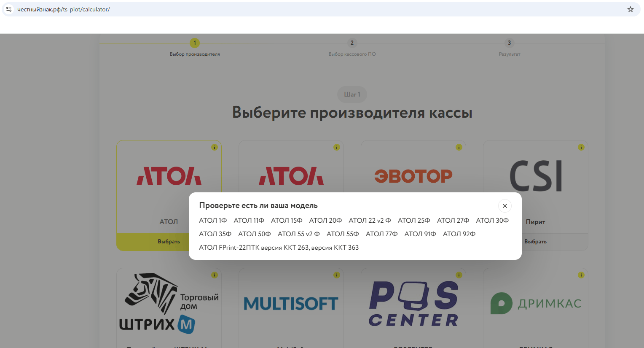Click the Выбрать button under Пирит
The width and height of the screenshot is (644, 348).
536,242
